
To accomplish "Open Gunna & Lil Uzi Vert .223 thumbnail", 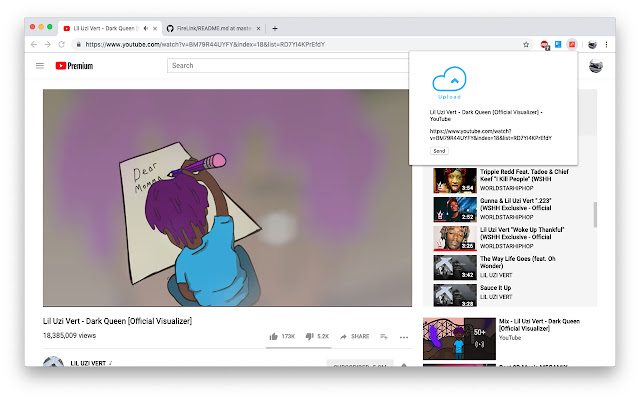I will tap(455, 209).
